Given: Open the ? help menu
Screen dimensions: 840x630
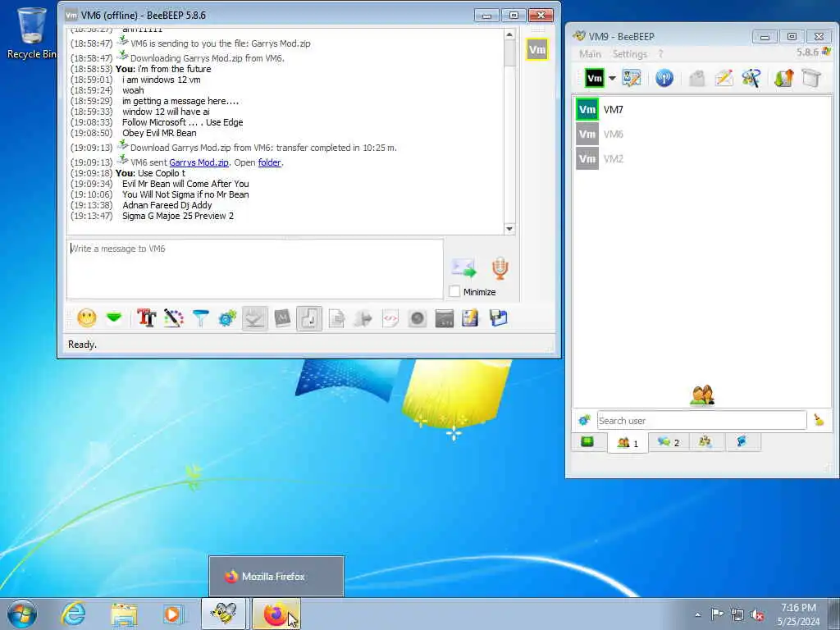Looking at the screenshot, I should tap(660, 54).
